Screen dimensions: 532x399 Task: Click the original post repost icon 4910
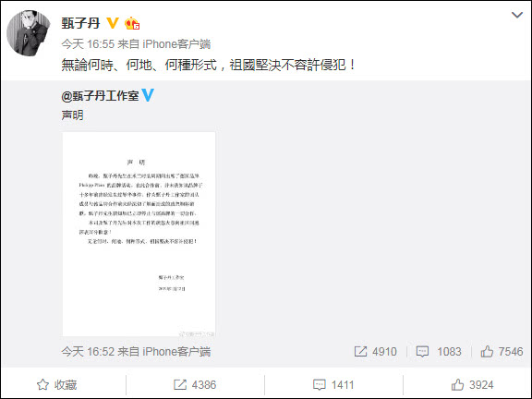click(360, 352)
